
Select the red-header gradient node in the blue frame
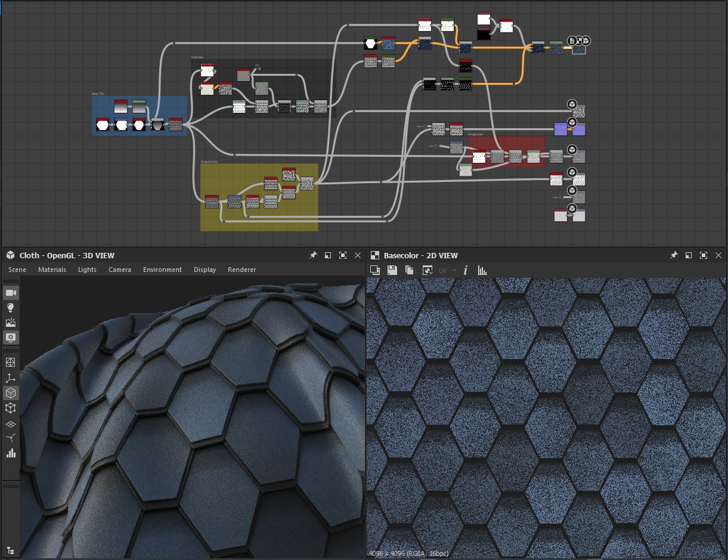point(121,107)
